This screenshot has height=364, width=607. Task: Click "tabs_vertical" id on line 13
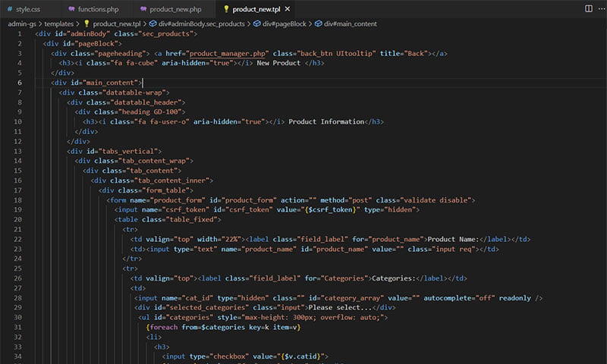[x=127, y=151]
